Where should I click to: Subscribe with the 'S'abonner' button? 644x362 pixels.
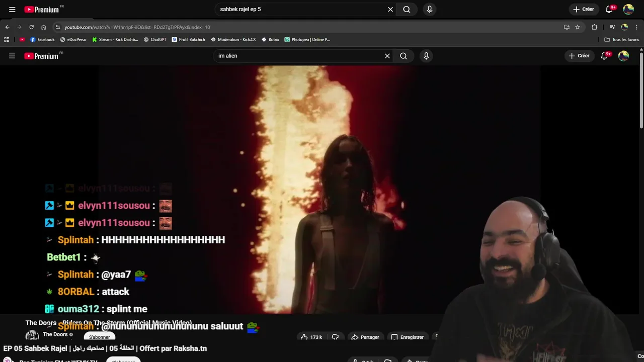99,337
